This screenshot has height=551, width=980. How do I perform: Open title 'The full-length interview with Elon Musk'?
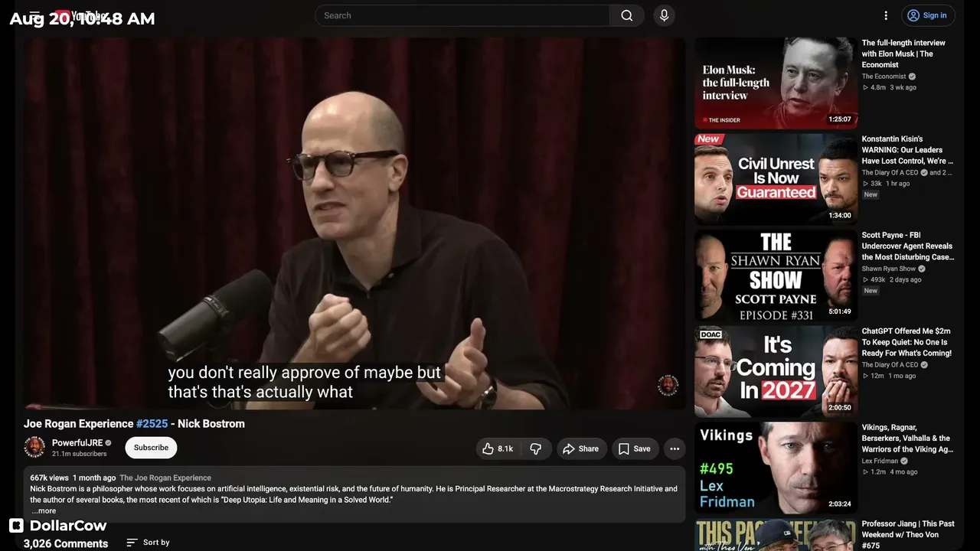point(903,54)
